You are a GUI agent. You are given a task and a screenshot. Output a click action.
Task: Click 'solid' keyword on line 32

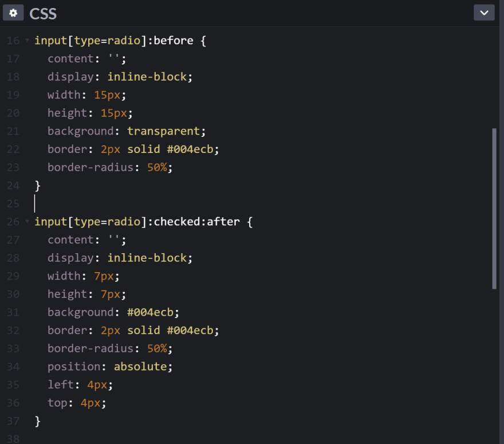tap(143, 331)
